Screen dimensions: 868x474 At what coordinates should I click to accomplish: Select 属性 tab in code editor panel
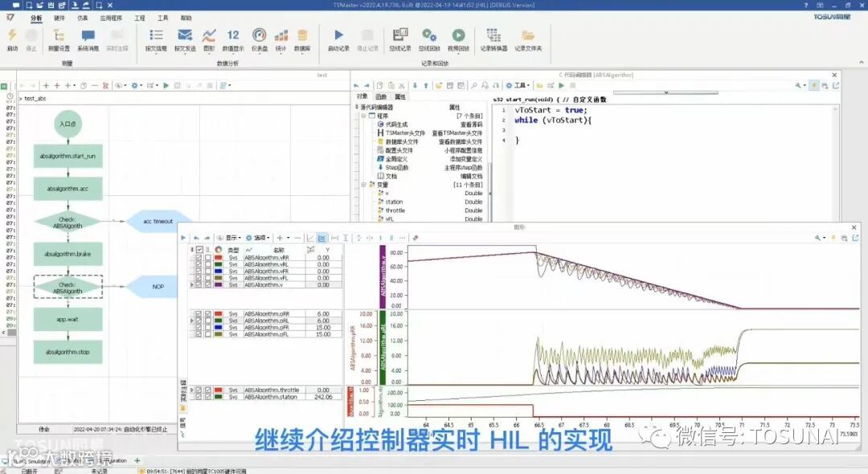(400, 96)
